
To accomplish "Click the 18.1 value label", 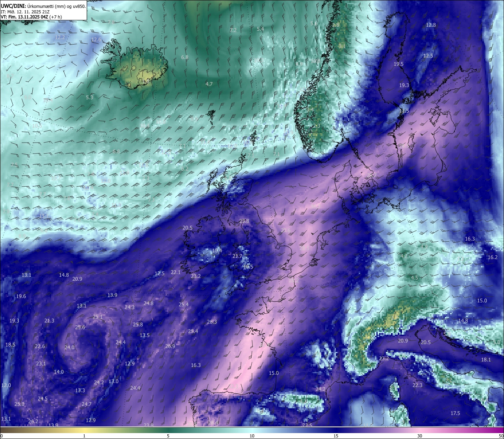I will tap(486, 360).
